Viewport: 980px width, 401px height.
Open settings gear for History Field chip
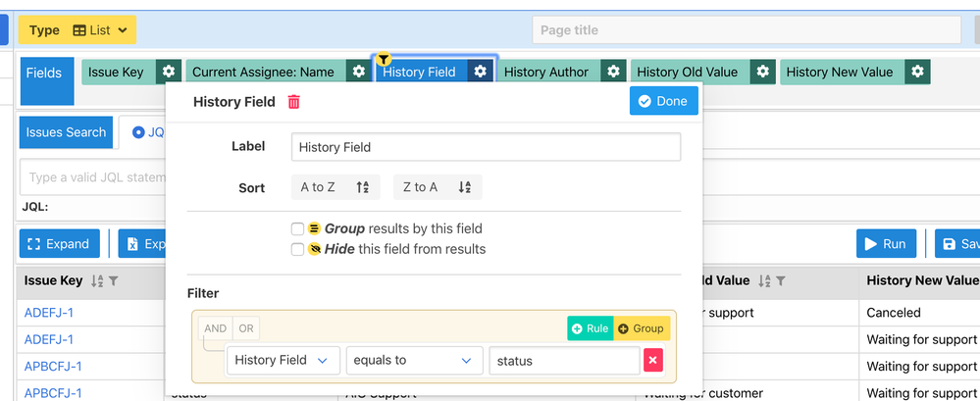coord(480,72)
